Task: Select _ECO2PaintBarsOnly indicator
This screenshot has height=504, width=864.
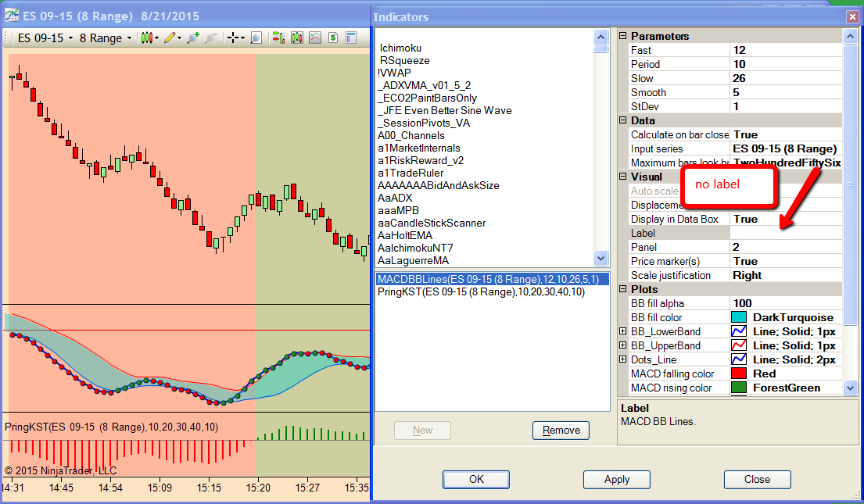Action: 427,98
